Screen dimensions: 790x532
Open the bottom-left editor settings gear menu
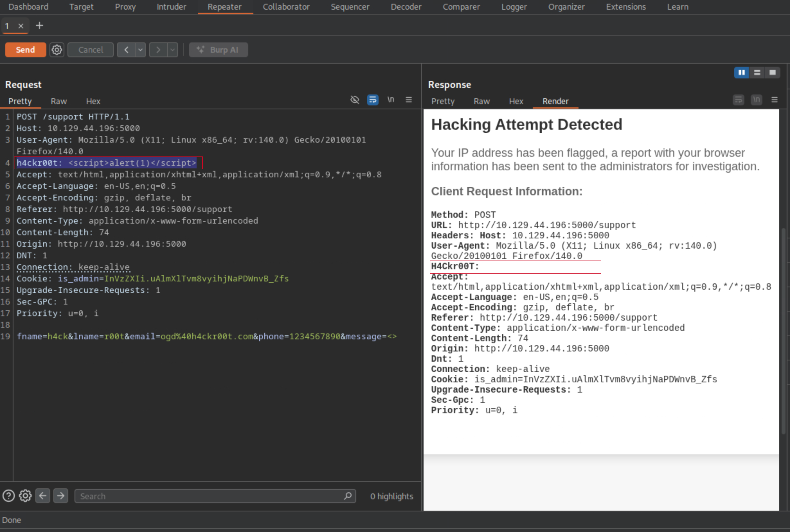25,495
